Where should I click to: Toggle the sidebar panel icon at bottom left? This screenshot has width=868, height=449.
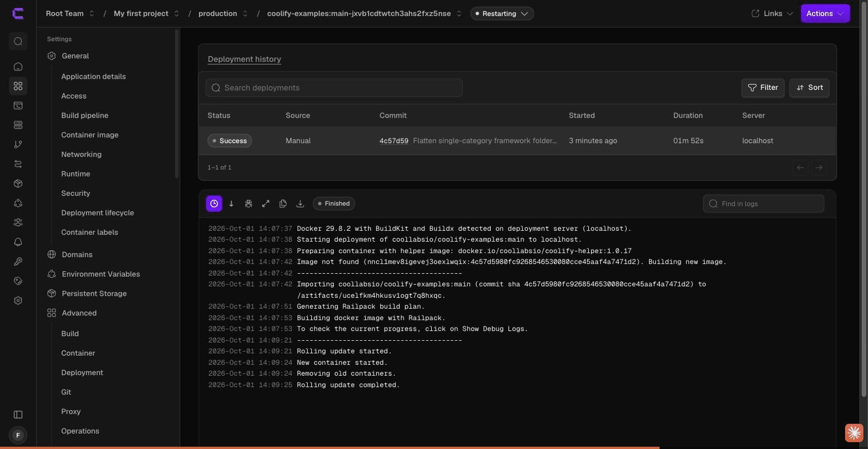18,415
